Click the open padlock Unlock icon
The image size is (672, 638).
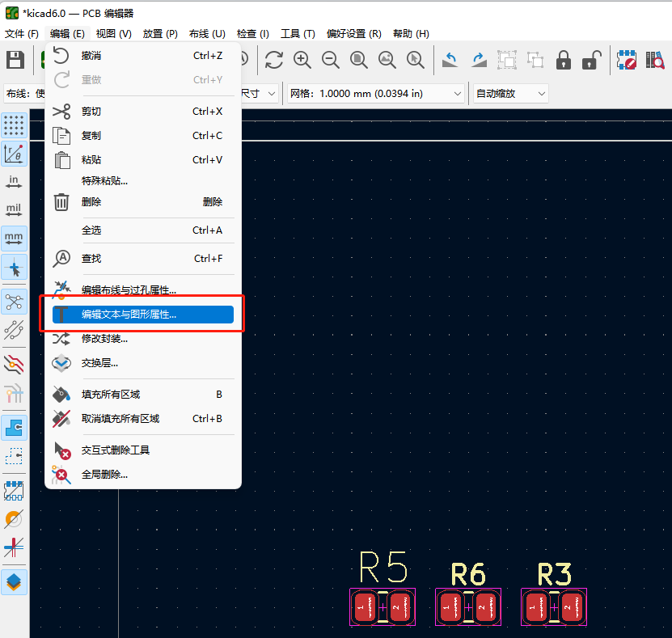tap(592, 60)
